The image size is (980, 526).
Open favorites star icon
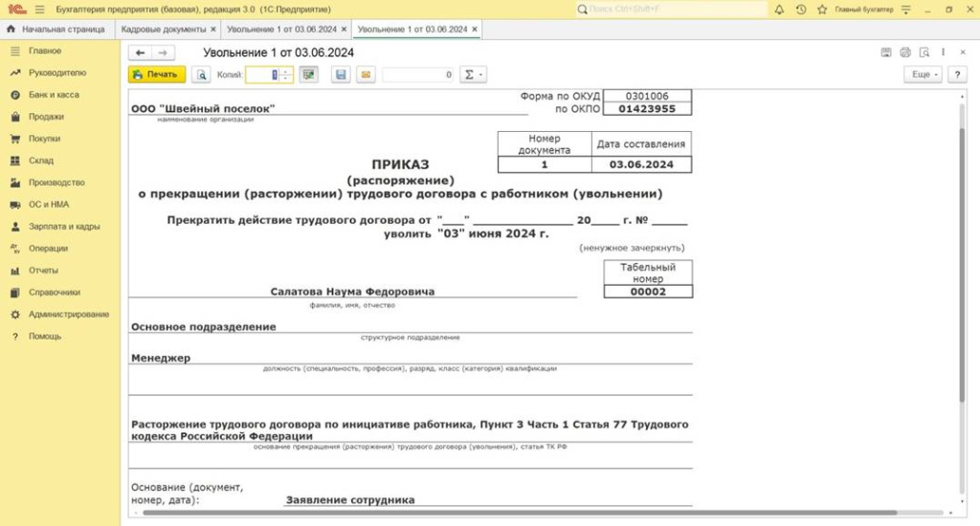tap(821, 9)
